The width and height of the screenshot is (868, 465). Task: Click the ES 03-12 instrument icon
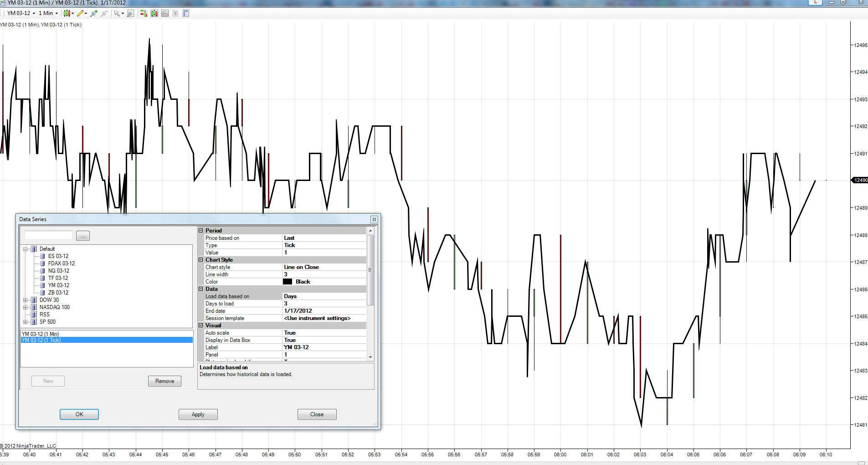[42, 256]
